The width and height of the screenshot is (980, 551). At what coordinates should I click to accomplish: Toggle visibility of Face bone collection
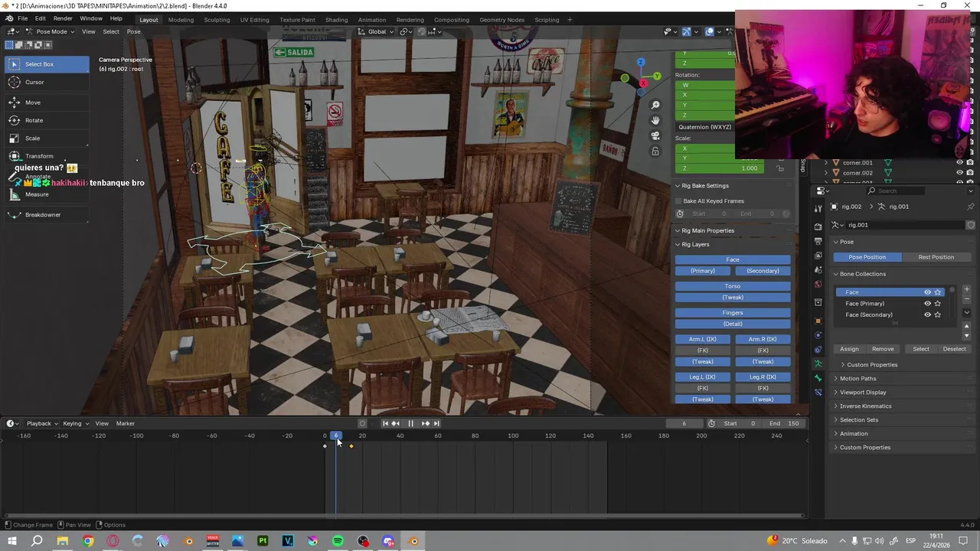(927, 292)
